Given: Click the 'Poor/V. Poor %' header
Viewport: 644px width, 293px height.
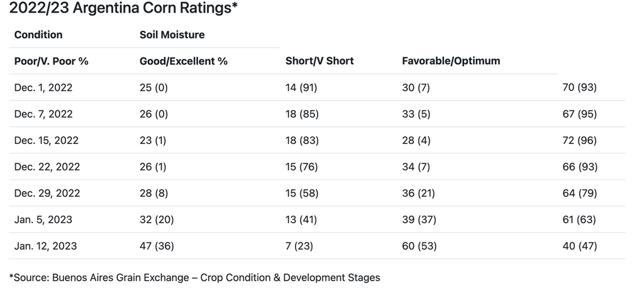Looking at the screenshot, I should pos(51,61).
